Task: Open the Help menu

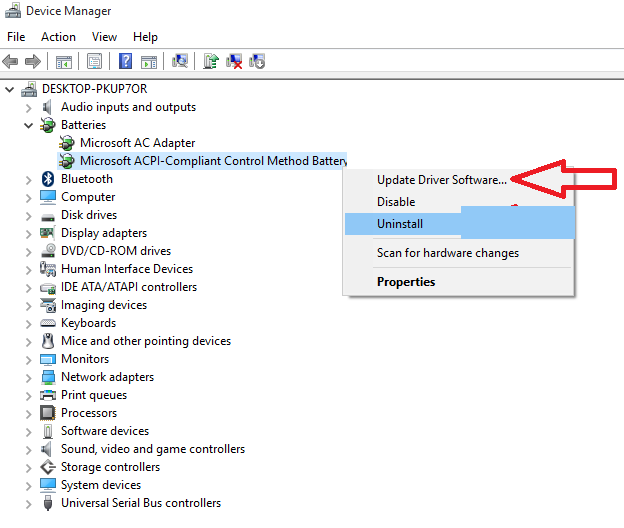Action: [145, 37]
